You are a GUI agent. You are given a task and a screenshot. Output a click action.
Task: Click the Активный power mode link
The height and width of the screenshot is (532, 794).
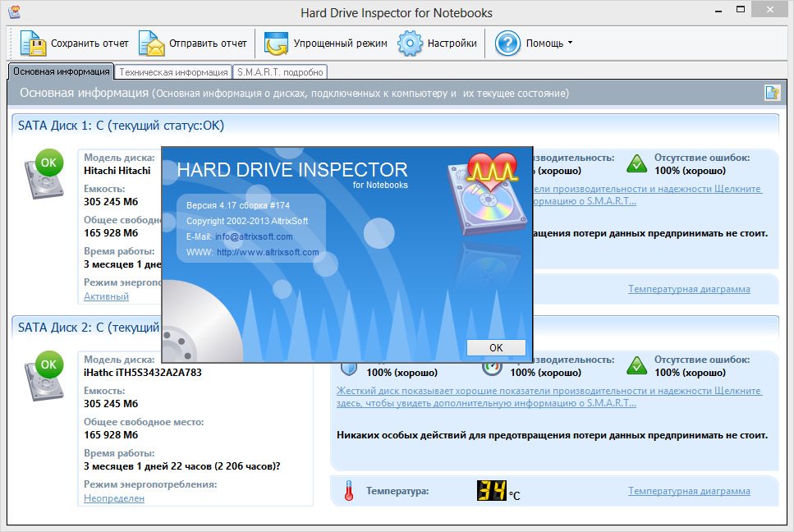106,296
